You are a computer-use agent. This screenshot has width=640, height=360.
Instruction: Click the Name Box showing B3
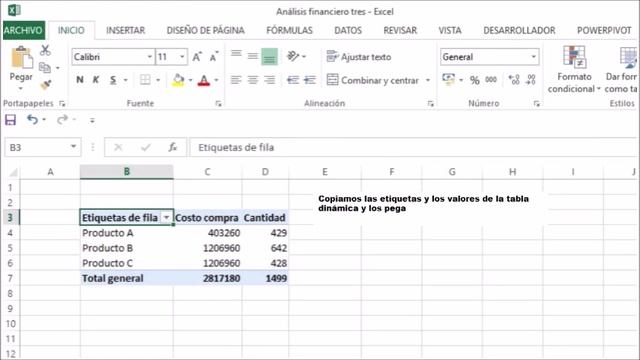(42, 147)
